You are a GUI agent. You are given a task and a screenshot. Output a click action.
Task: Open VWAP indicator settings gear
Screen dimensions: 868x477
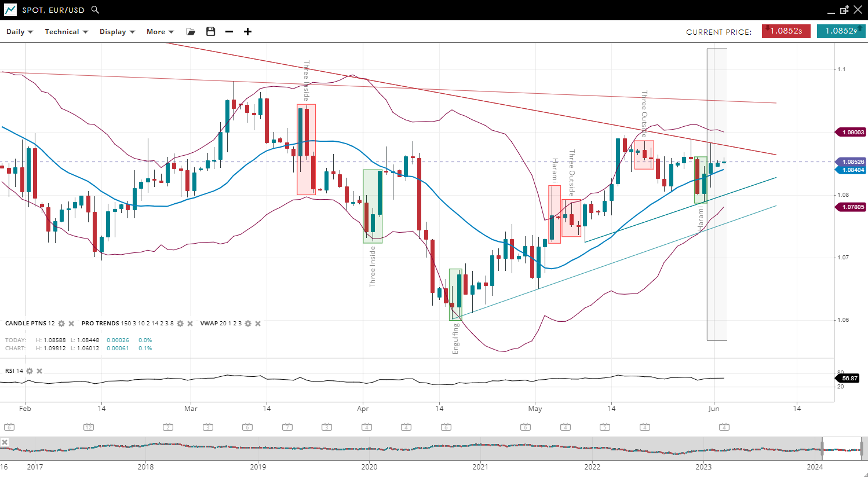[x=248, y=324]
